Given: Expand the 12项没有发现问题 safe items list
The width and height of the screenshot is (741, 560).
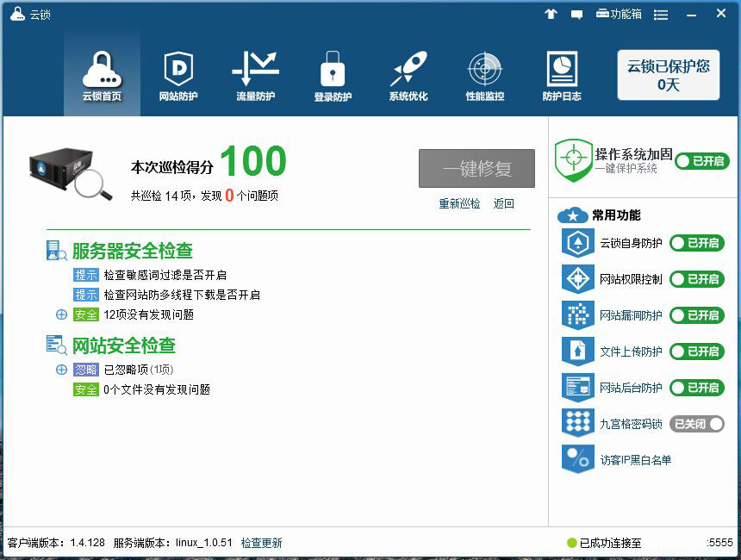Looking at the screenshot, I should [61, 314].
